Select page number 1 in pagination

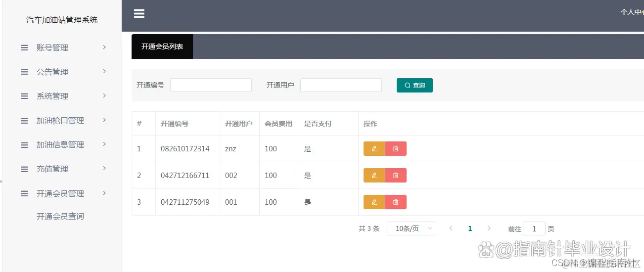tap(470, 228)
